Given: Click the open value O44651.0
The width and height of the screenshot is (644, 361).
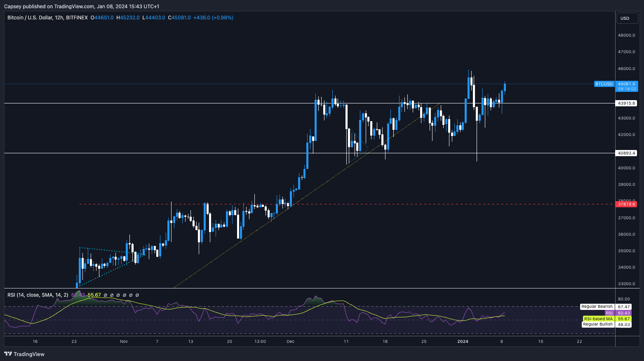Looking at the screenshot, I should 102,18.
